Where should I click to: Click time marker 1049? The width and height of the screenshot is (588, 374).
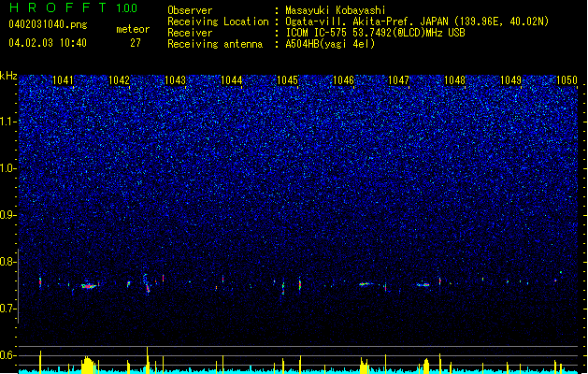click(x=510, y=80)
